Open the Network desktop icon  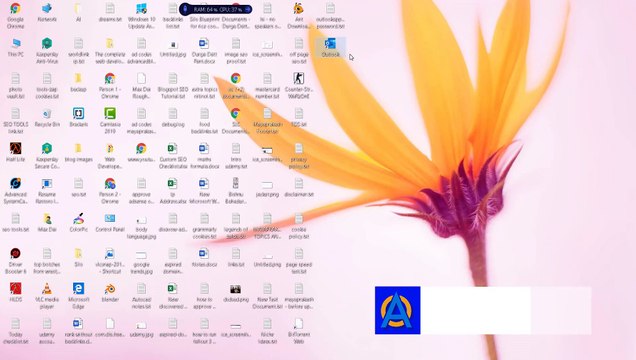point(47,12)
